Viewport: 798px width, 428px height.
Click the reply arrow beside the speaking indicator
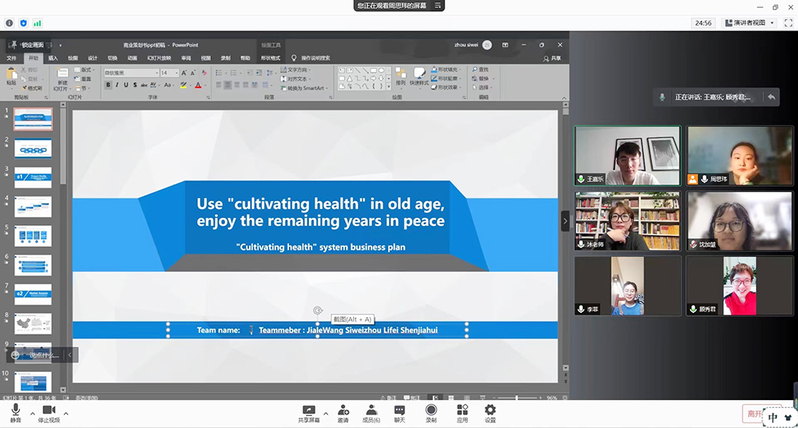[771, 97]
